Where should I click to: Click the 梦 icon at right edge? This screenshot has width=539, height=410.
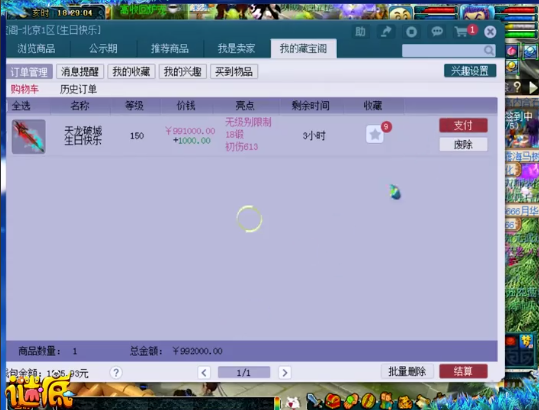[x=527, y=341]
